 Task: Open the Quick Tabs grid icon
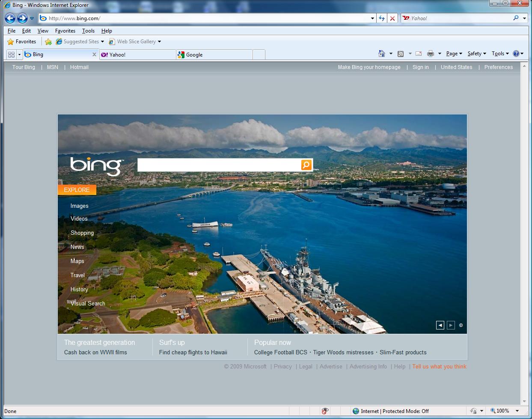(11, 54)
